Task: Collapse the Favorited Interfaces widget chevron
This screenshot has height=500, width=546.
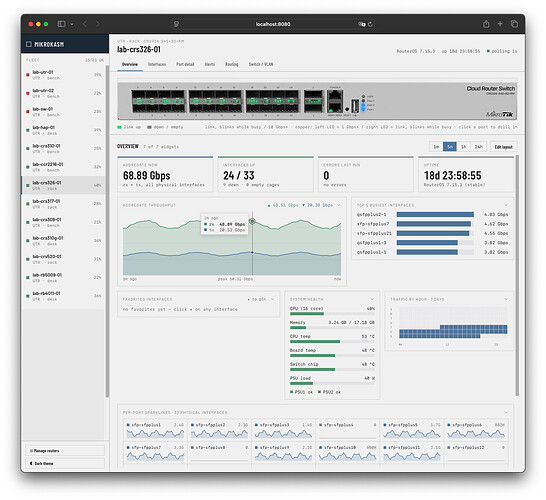Action: click(272, 299)
